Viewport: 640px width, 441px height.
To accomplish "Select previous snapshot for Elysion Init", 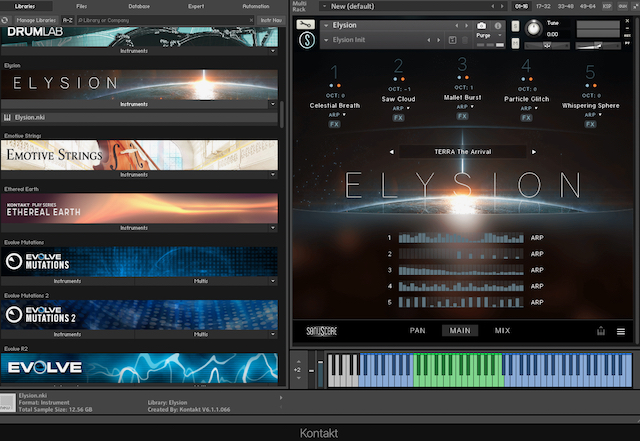I will (429, 40).
